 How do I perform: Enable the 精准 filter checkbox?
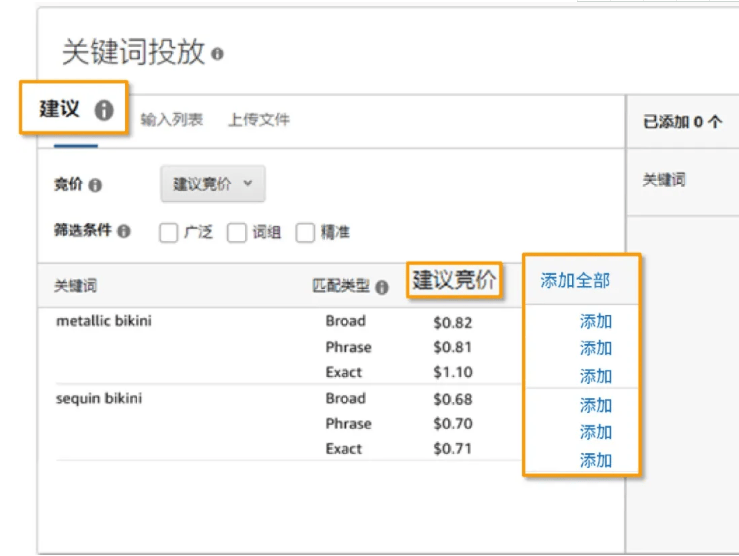(x=305, y=233)
